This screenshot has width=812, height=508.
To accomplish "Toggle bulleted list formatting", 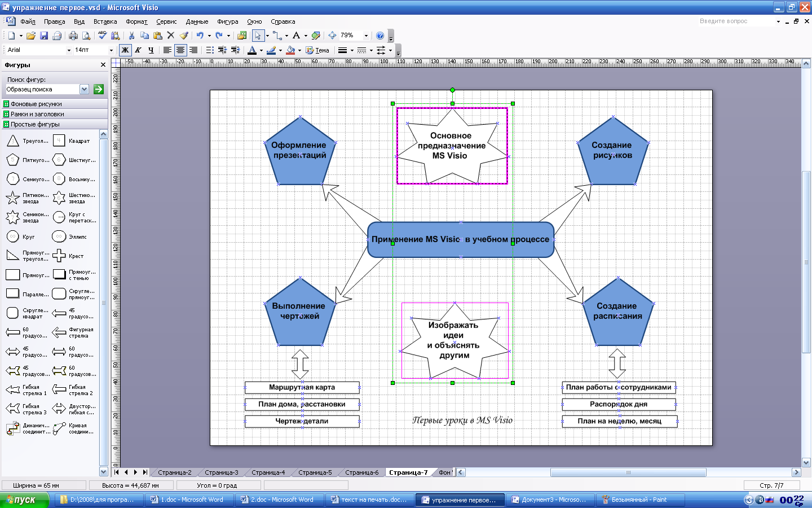I will click(210, 50).
